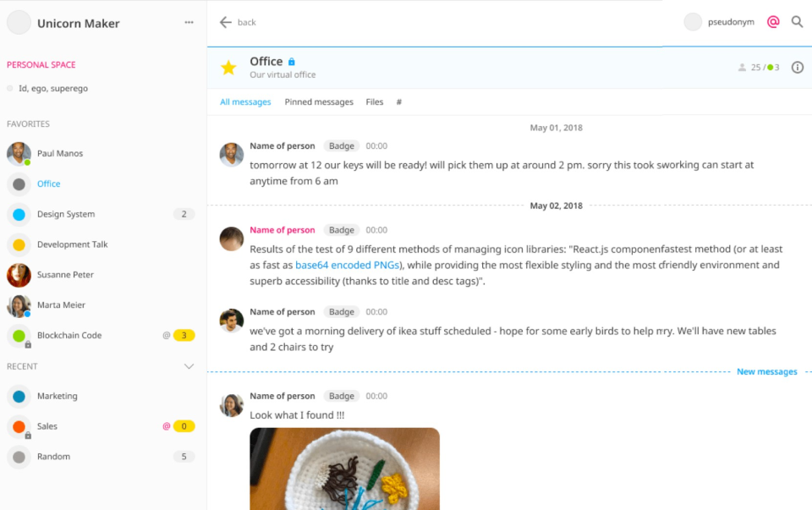The height and width of the screenshot is (510, 812).
Task: Open the three-dots menu beside Unicorn Maker
Action: (x=189, y=23)
